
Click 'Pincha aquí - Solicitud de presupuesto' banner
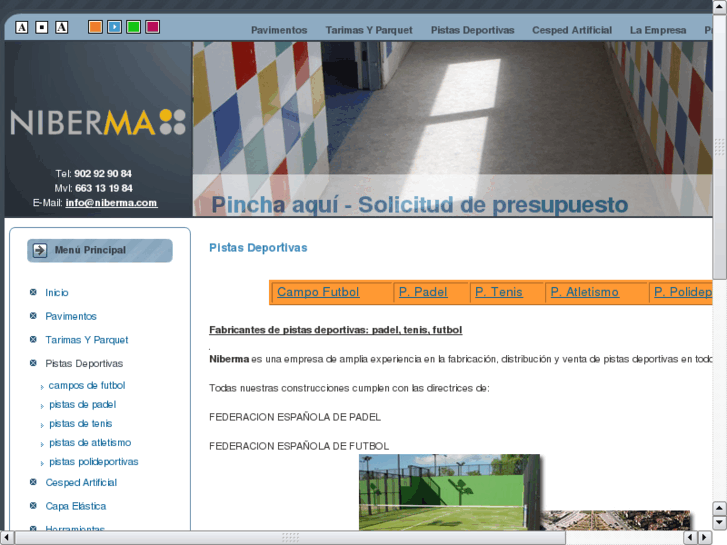pos(420,205)
